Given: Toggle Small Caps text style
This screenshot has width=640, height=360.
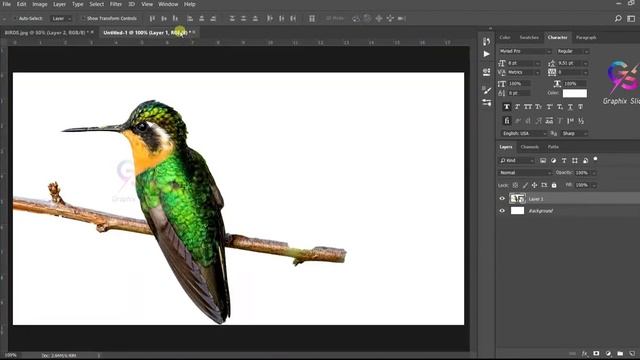Looking at the screenshot, I should pyautogui.click(x=538, y=107).
